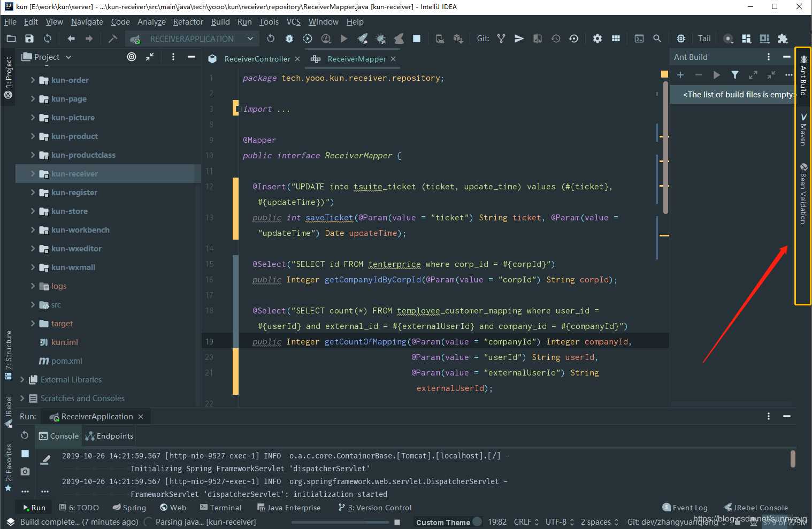Image resolution: width=812 pixels, height=529 pixels.
Task: Open the Terminal tool window button
Action: pyautogui.click(x=220, y=508)
